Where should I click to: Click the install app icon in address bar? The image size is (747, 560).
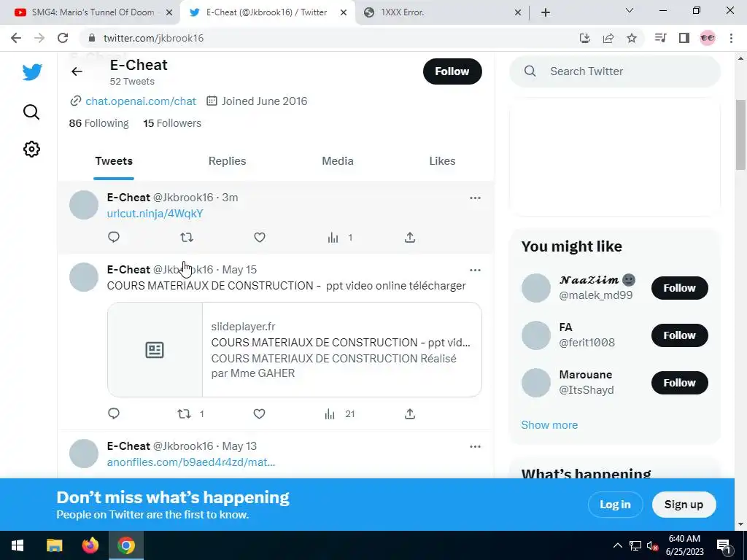(x=585, y=38)
